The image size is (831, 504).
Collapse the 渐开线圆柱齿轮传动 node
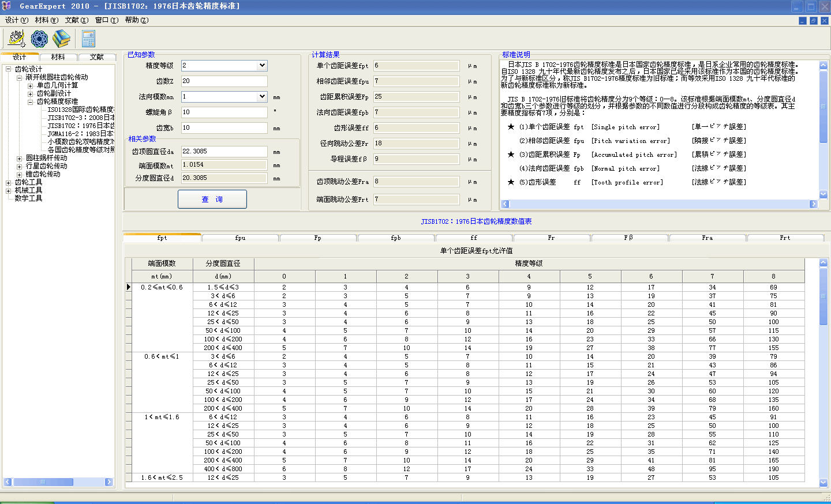[x=19, y=77]
